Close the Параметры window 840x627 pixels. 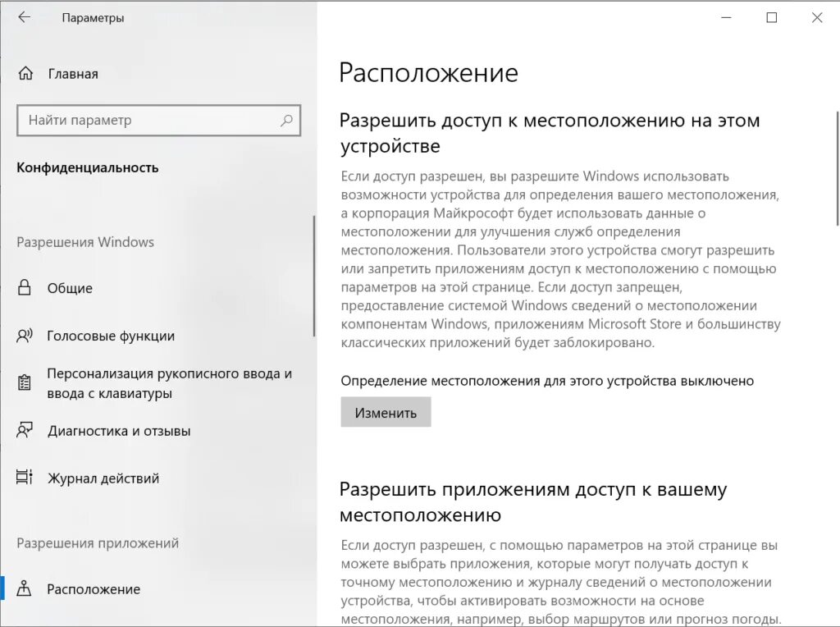coord(817,18)
